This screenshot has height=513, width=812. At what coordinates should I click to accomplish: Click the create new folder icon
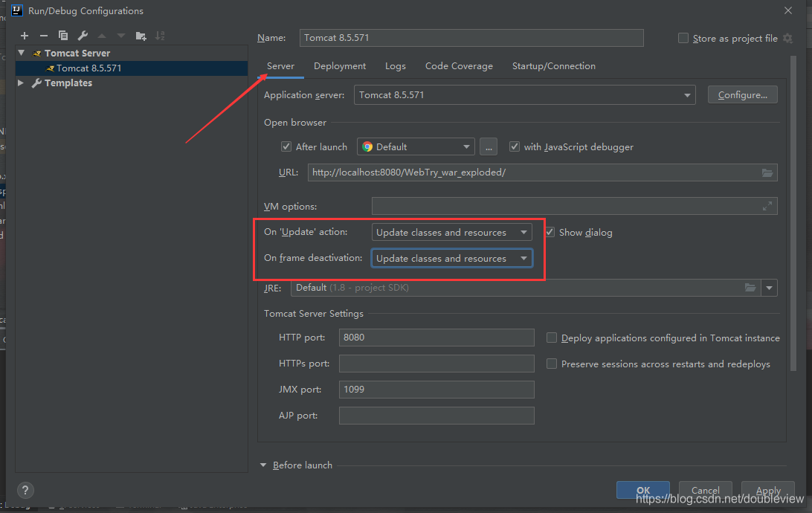pyautogui.click(x=141, y=36)
